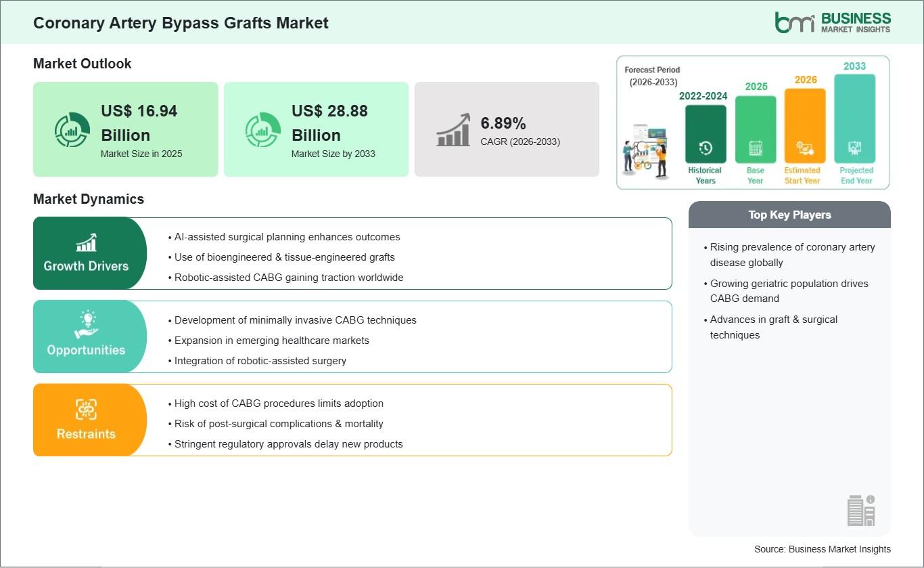Click the Coronary Artery Bypass Grafts Market title
The width and height of the screenshot is (924, 568).
[x=181, y=23]
